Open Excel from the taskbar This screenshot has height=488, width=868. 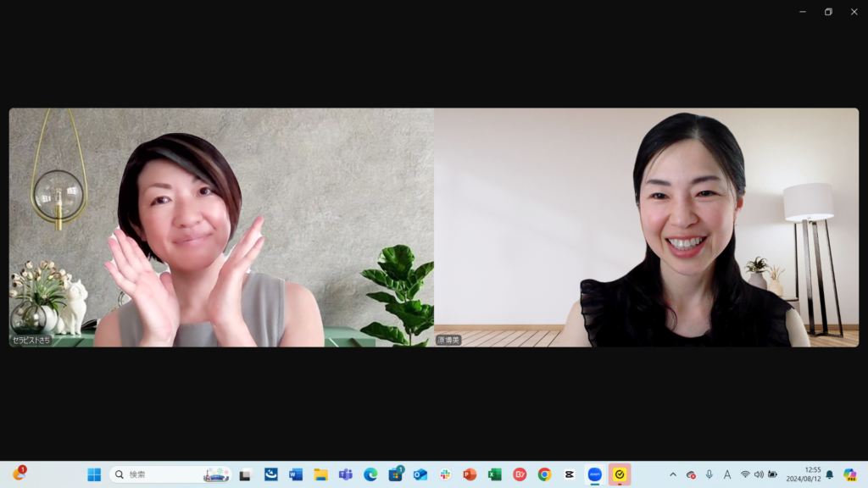[494, 474]
